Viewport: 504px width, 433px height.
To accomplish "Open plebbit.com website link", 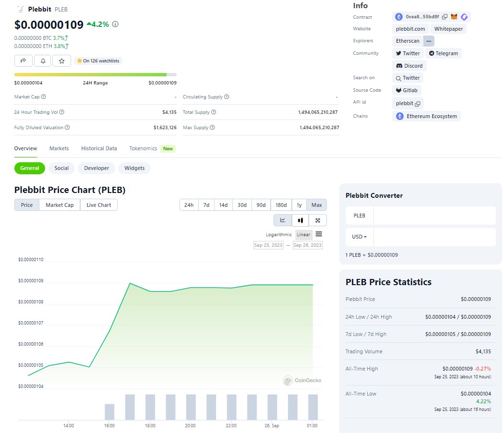I will pos(410,29).
